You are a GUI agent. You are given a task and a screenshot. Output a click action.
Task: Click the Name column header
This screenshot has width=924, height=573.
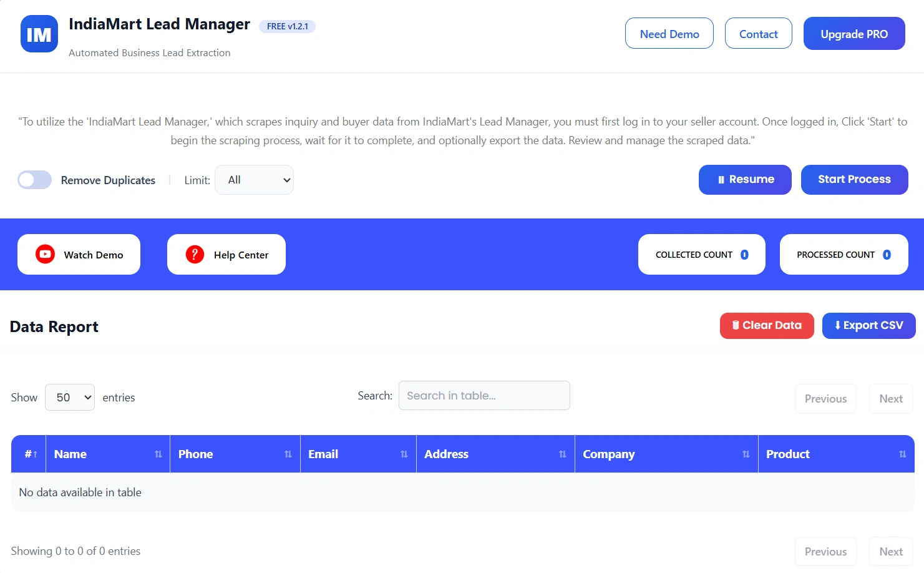coord(108,454)
